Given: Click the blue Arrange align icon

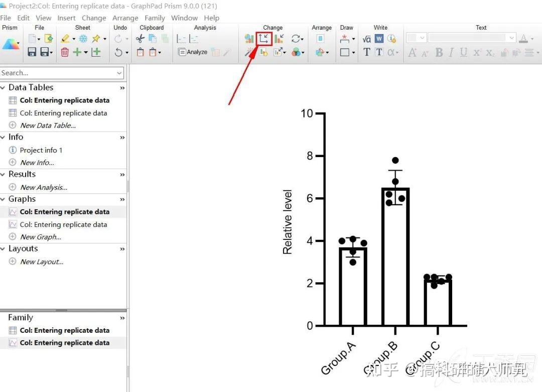Looking at the screenshot, I should pyautogui.click(x=320, y=39).
